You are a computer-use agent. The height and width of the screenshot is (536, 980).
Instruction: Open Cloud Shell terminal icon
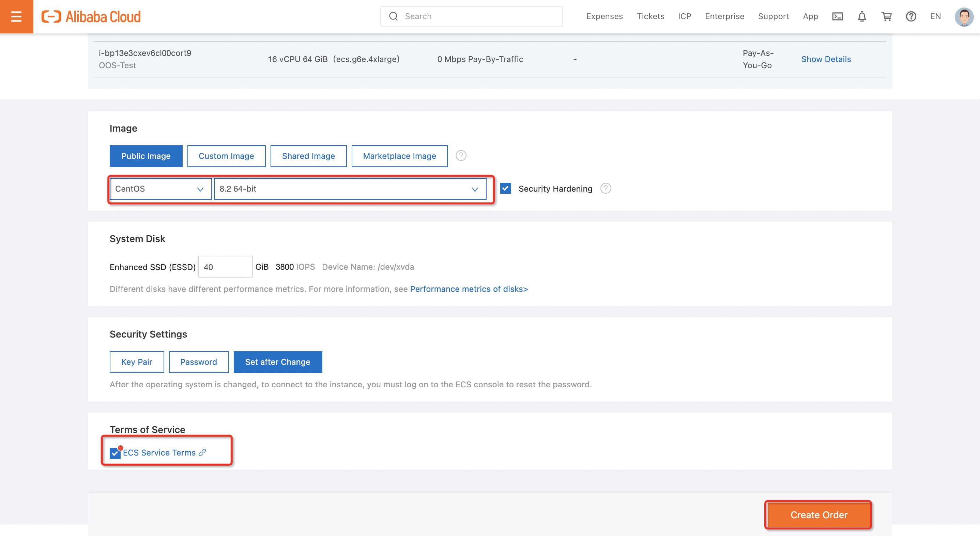point(837,16)
